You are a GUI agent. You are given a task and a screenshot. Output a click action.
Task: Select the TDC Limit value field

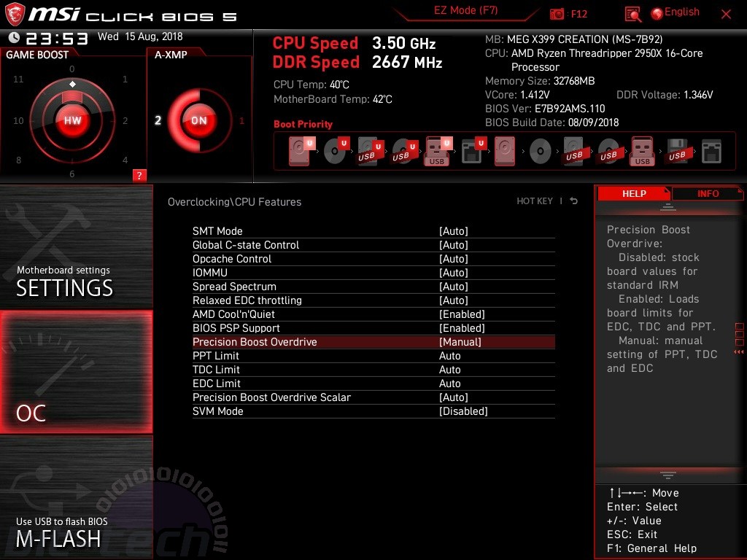click(x=449, y=370)
